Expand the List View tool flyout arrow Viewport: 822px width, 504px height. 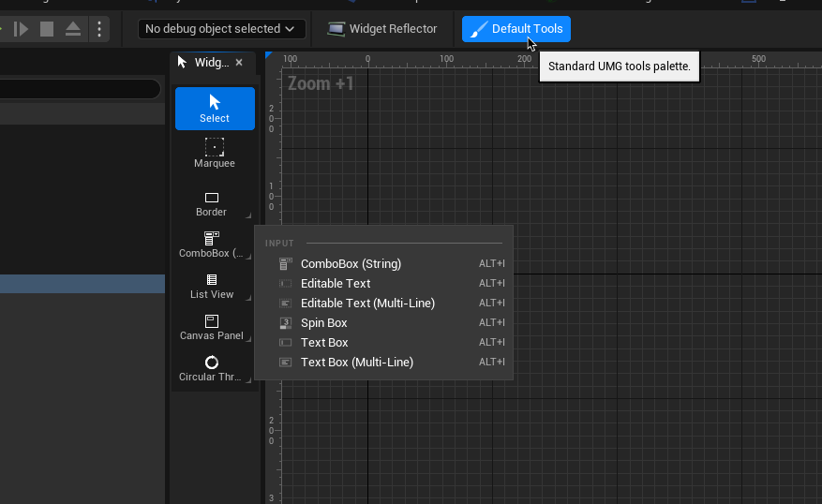point(248,298)
